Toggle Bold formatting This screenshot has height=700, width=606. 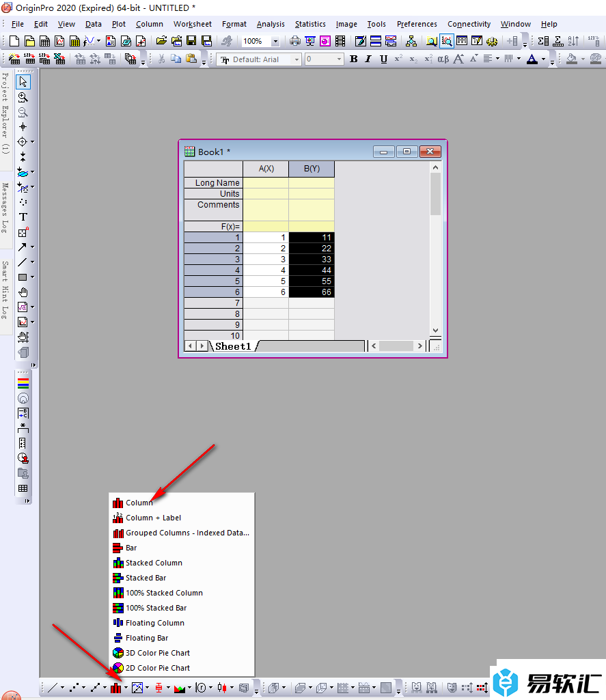pyautogui.click(x=354, y=59)
